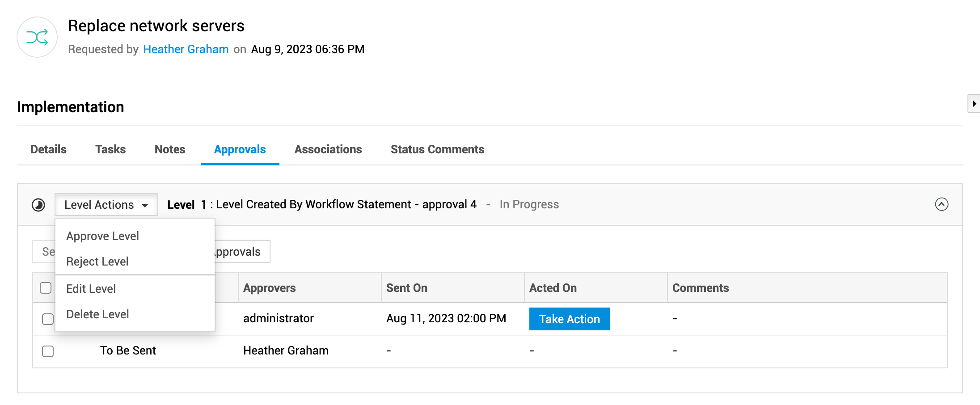This screenshot has height=405, width=980.
Task: Choose Delete Level menu entry
Action: 97,314
